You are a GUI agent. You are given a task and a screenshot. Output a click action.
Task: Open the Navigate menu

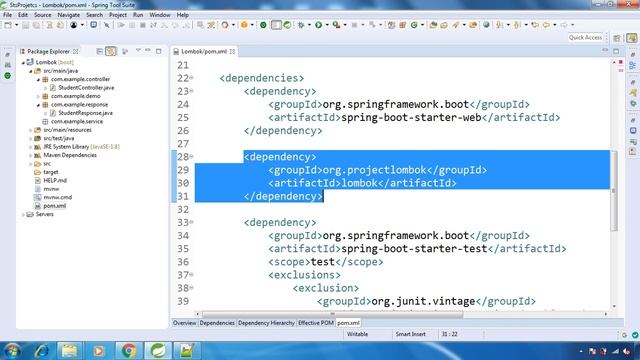[69, 15]
